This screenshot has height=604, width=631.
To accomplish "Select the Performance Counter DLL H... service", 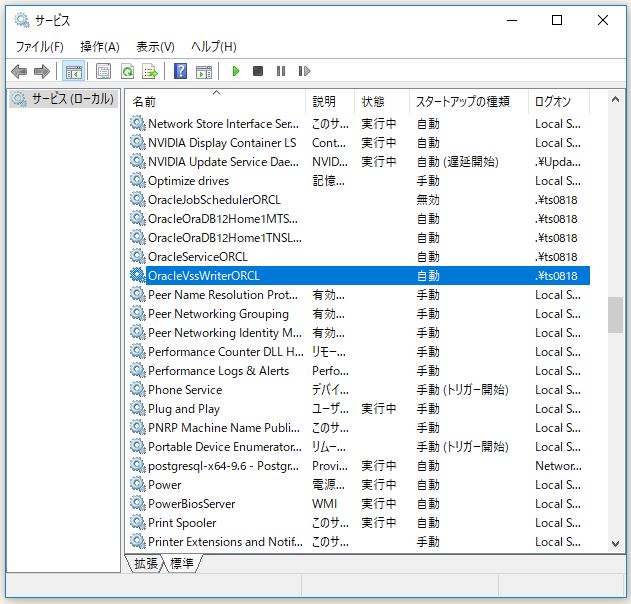I will (x=359, y=352).
